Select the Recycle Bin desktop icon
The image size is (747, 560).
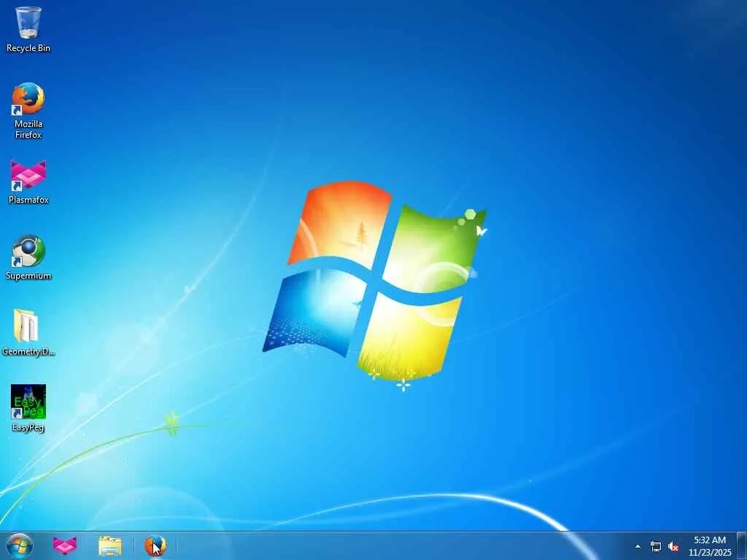pyautogui.click(x=28, y=29)
